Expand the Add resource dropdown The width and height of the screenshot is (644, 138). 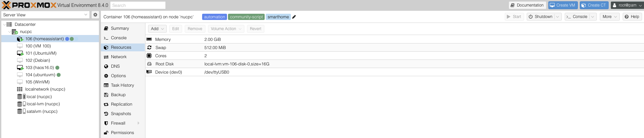pos(157,29)
